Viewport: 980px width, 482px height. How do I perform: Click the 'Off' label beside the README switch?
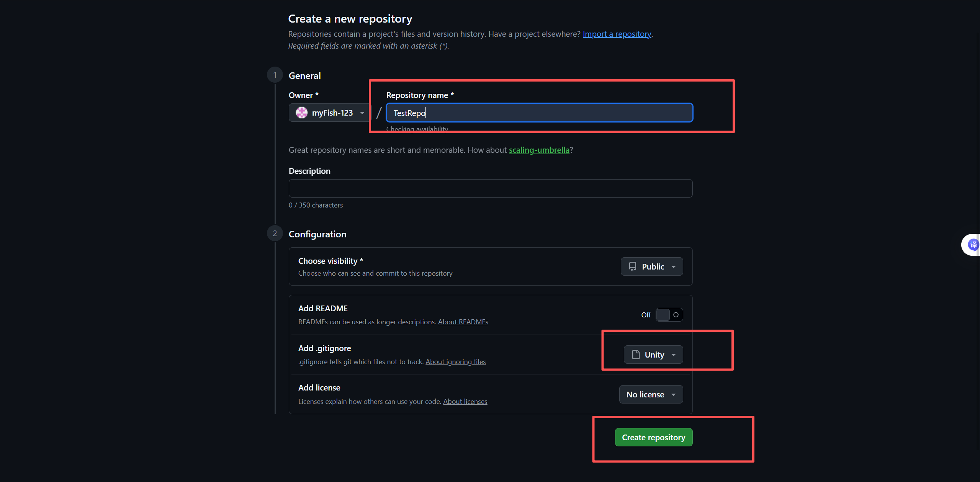click(646, 315)
